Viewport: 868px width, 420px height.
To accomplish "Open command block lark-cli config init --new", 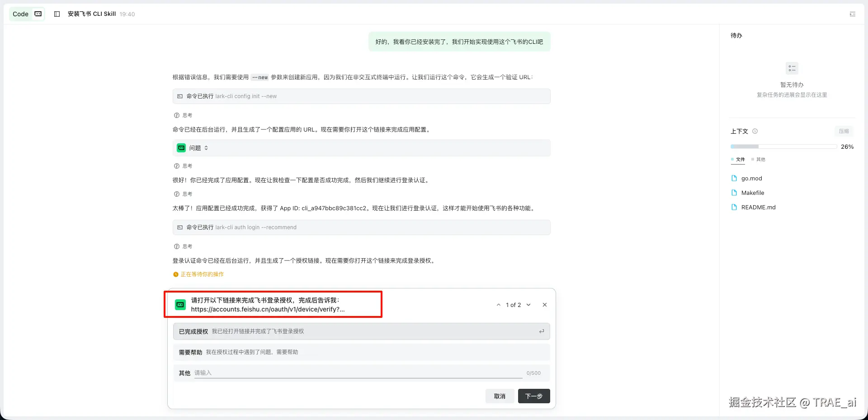I will (362, 96).
